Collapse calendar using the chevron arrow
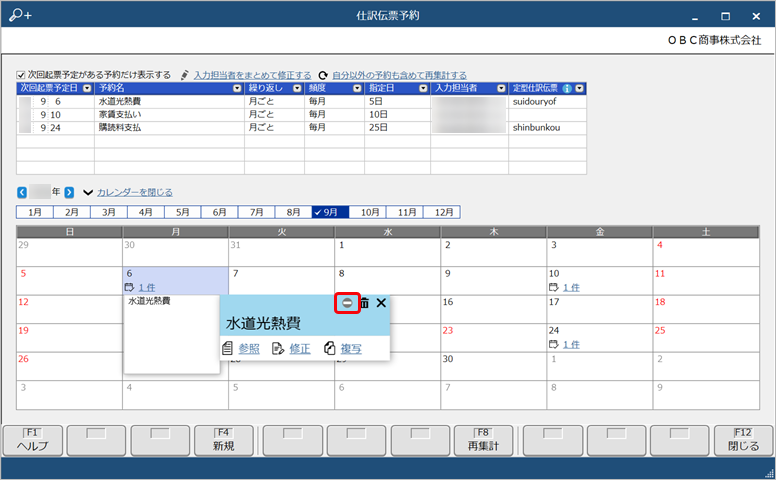 [x=88, y=192]
